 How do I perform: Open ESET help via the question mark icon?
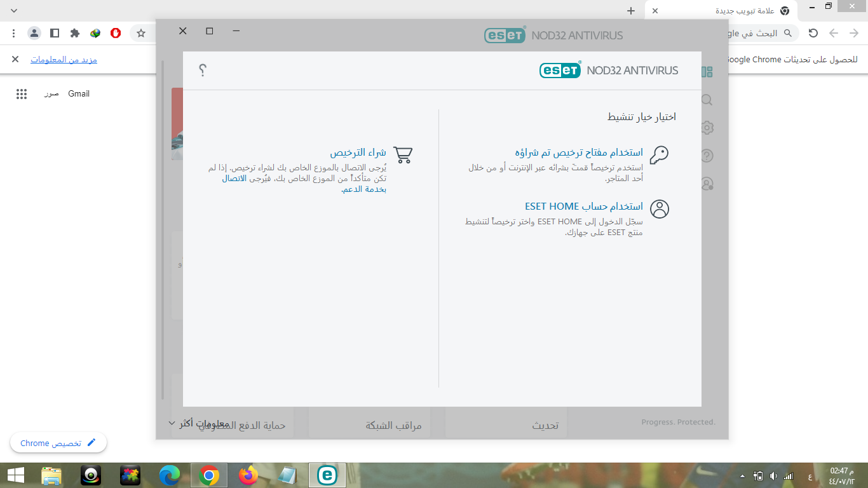pyautogui.click(x=203, y=71)
